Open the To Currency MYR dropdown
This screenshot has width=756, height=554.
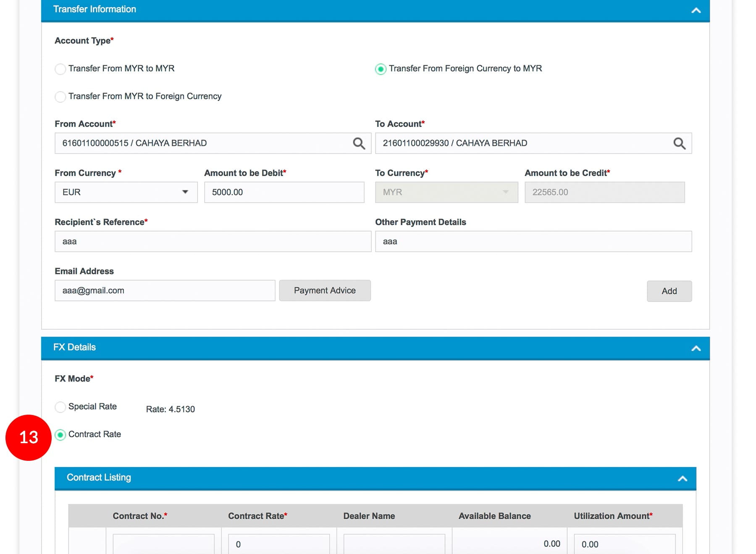(446, 192)
